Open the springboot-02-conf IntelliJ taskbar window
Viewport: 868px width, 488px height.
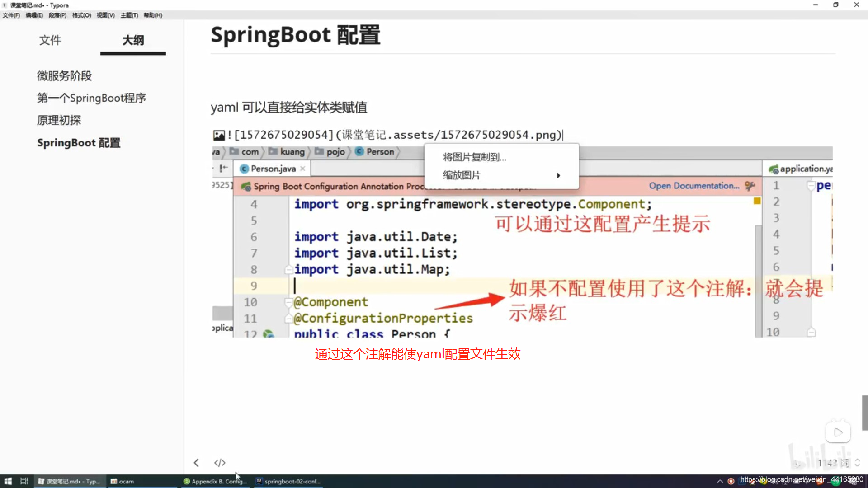coord(288,481)
